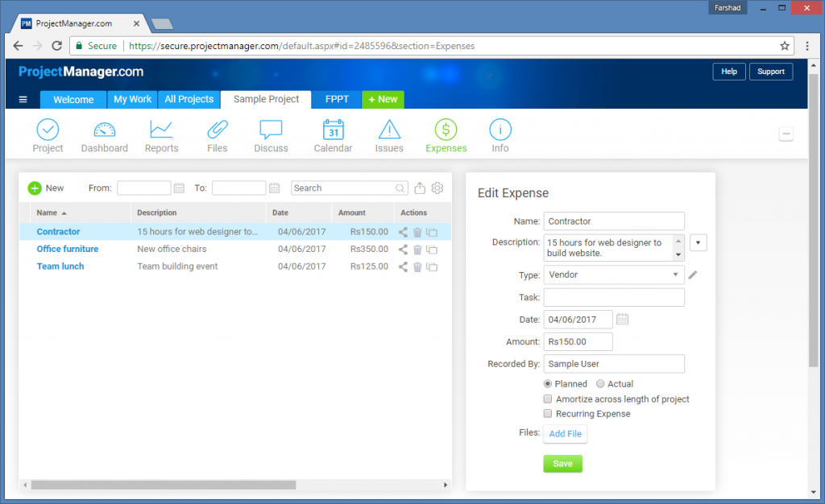
Task: Open the expense list settings gear
Action: coord(437,188)
